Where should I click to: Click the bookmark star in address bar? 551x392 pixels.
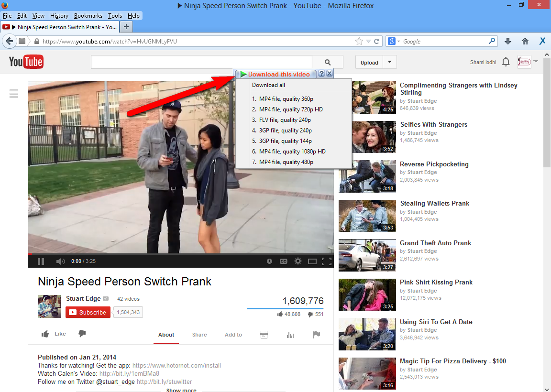[359, 42]
